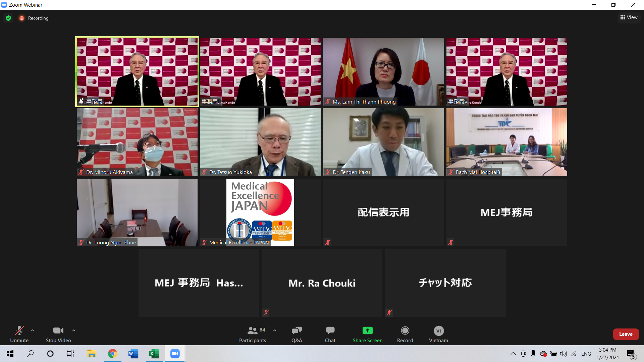Expand audio options arrow beside Unmute

33,330
